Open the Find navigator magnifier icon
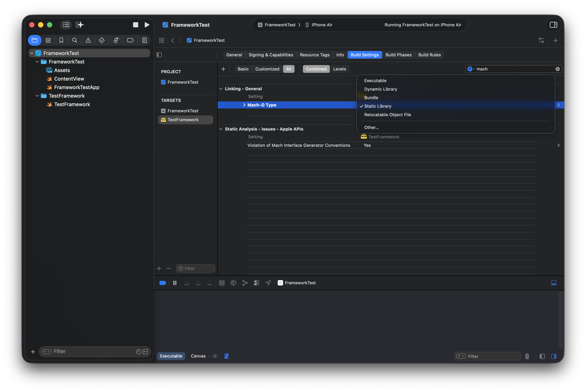 [75, 40]
